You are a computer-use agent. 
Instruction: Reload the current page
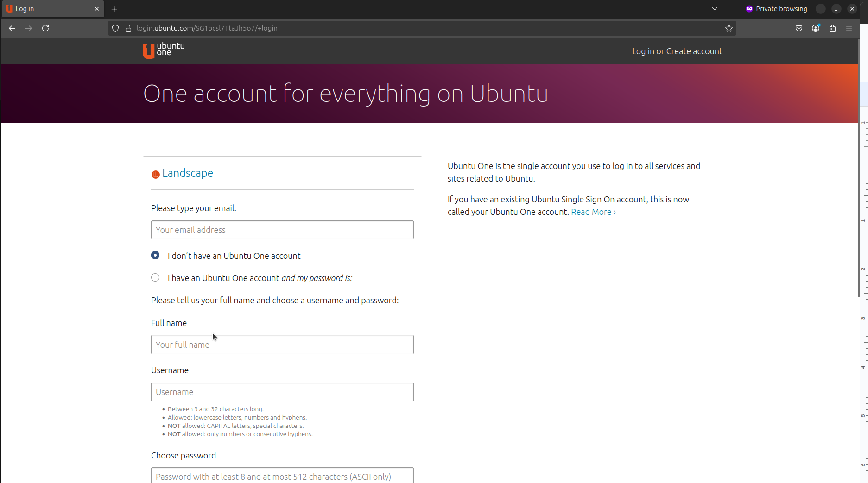click(x=45, y=28)
